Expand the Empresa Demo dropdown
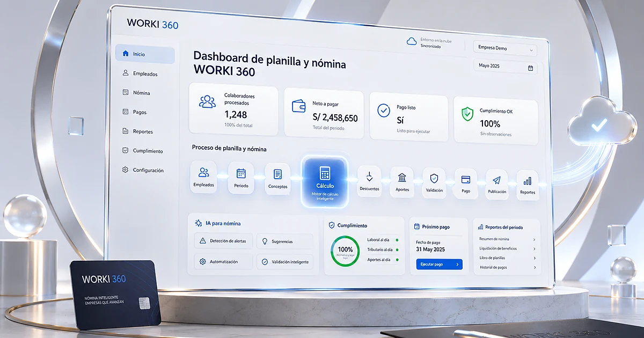 [505, 48]
